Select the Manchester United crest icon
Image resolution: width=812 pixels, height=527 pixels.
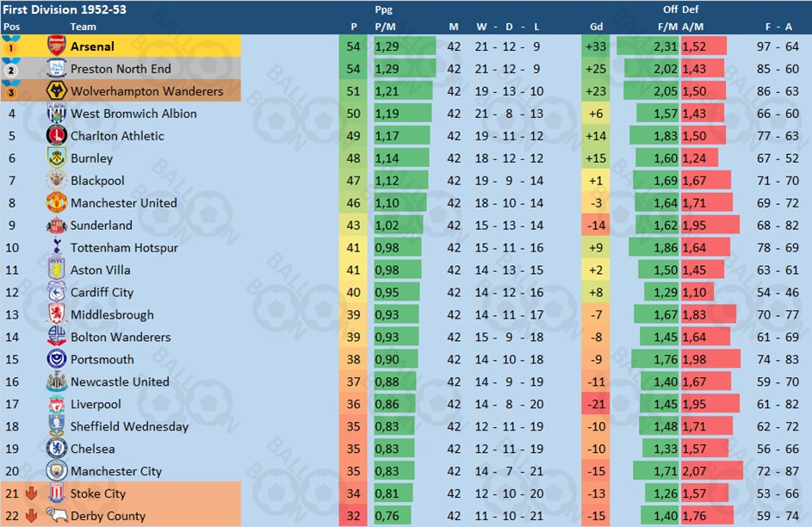(57, 202)
